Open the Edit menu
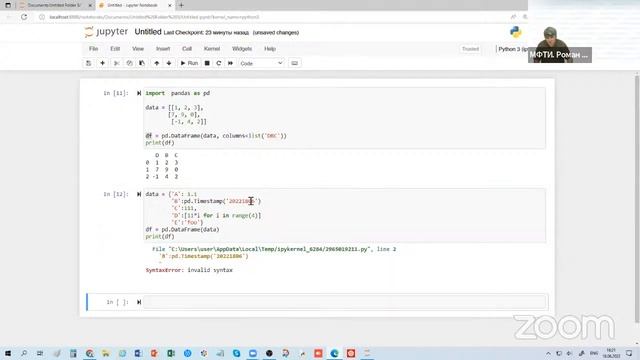The height and width of the screenshot is (360, 640). coord(115,49)
